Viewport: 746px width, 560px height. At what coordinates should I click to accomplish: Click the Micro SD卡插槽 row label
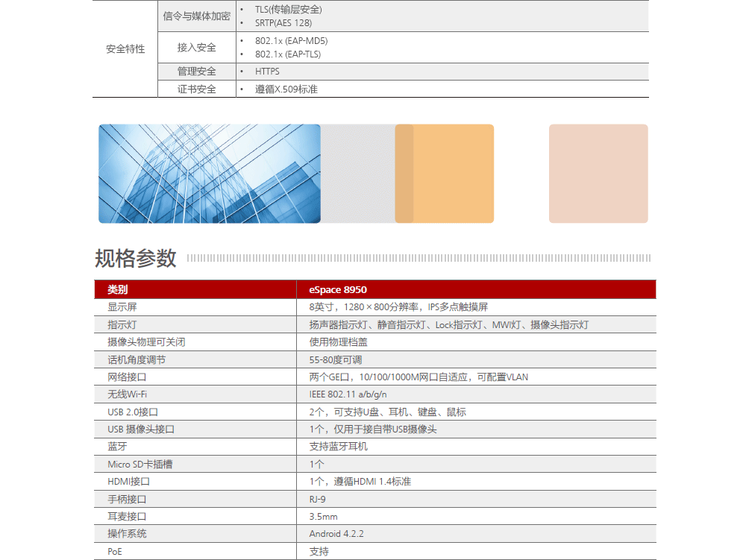click(140, 465)
